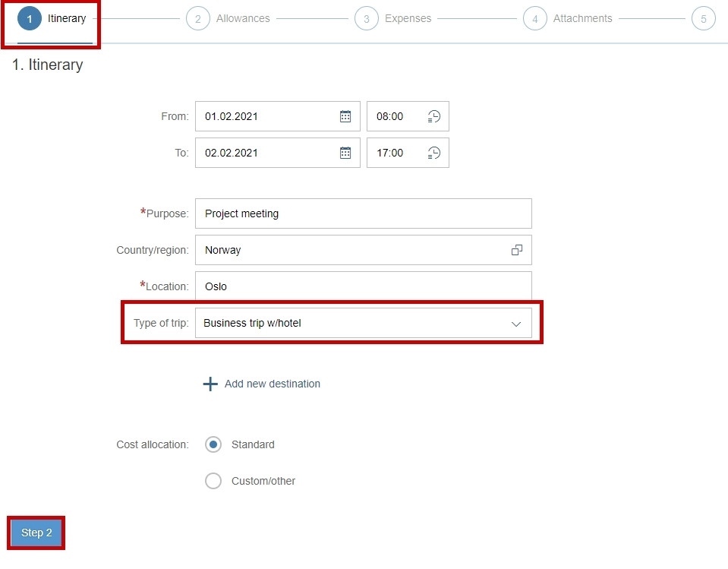The image size is (728, 569).
Task: Switch to the Expenses step tab
Action: (x=392, y=18)
